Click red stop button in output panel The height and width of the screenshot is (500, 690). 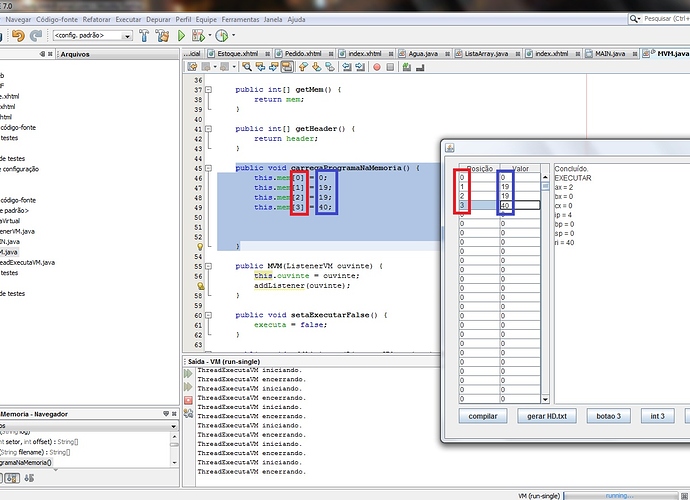[188, 401]
